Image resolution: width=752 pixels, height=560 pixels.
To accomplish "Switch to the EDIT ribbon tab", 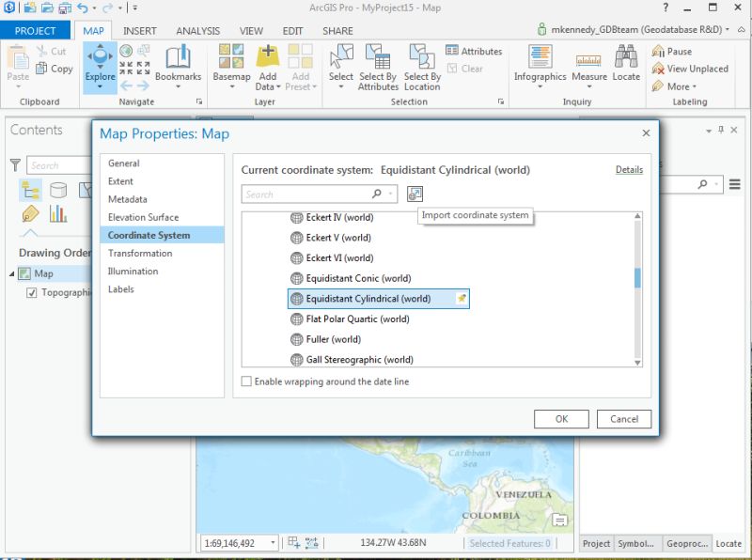I will point(292,31).
